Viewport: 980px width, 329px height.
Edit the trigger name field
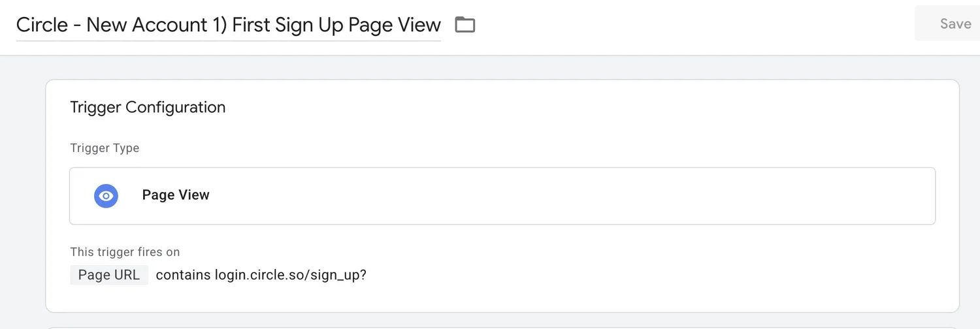[228, 25]
